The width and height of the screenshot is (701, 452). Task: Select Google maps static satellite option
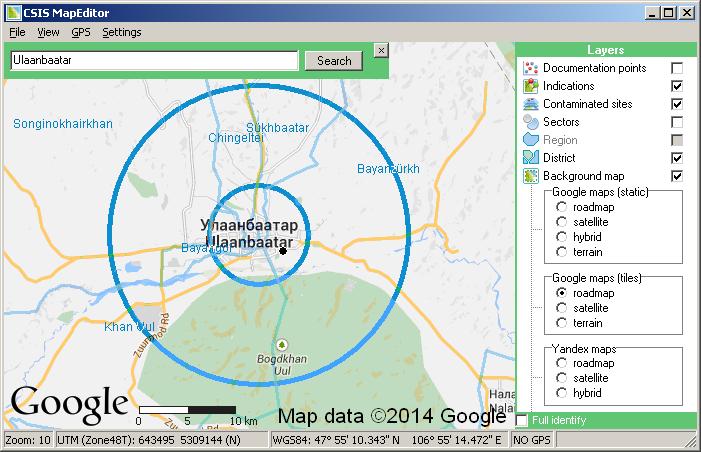561,222
